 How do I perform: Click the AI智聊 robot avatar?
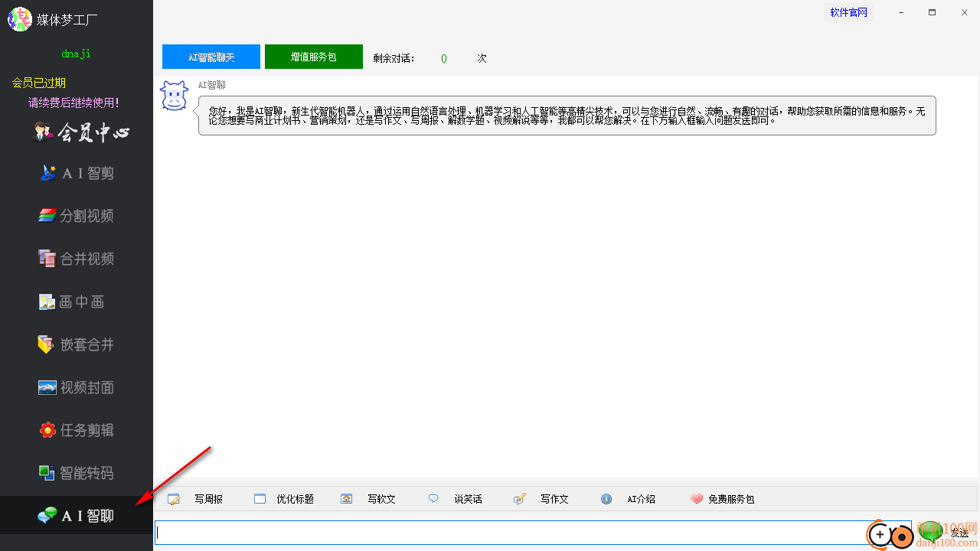click(174, 96)
